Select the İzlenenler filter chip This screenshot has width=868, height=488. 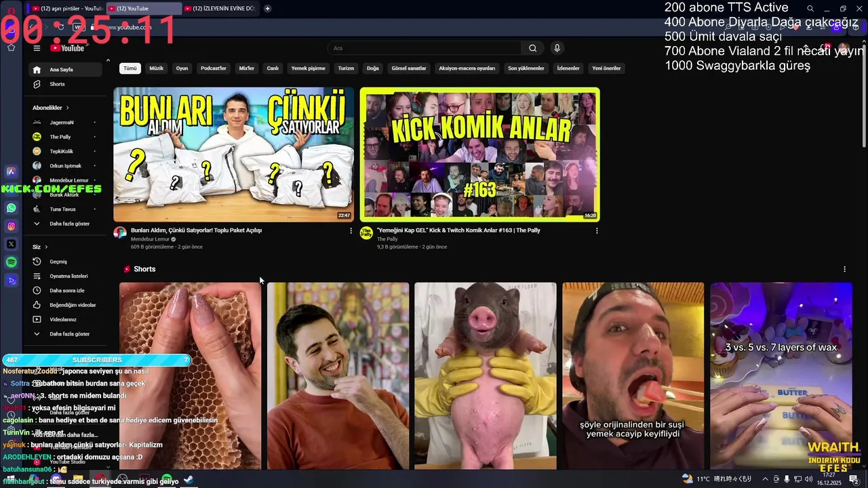pos(568,68)
